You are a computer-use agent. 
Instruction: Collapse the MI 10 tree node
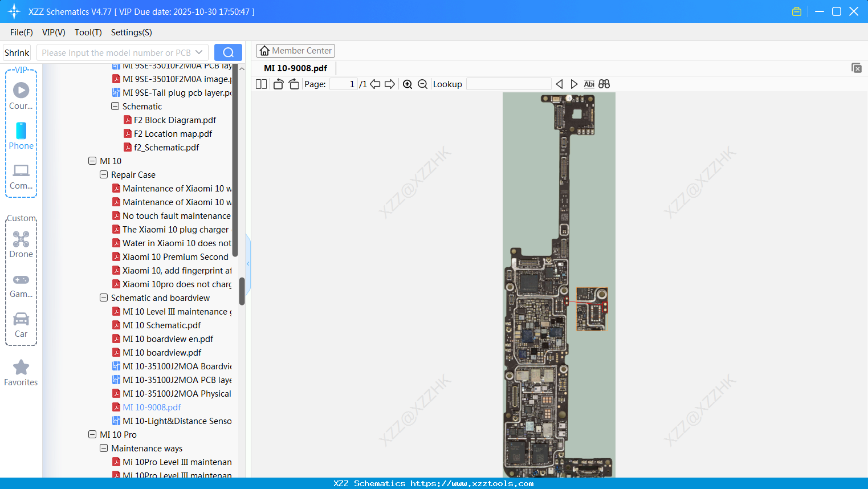(x=92, y=161)
